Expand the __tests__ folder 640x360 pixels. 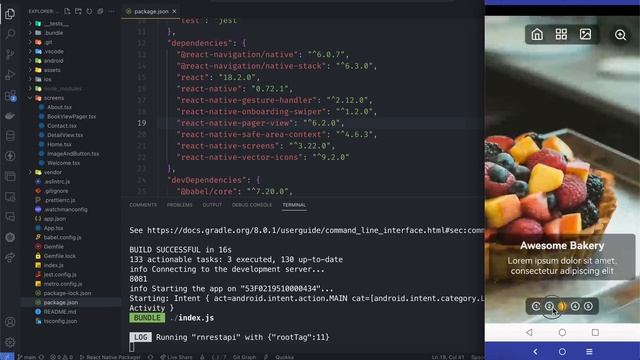(30, 23)
